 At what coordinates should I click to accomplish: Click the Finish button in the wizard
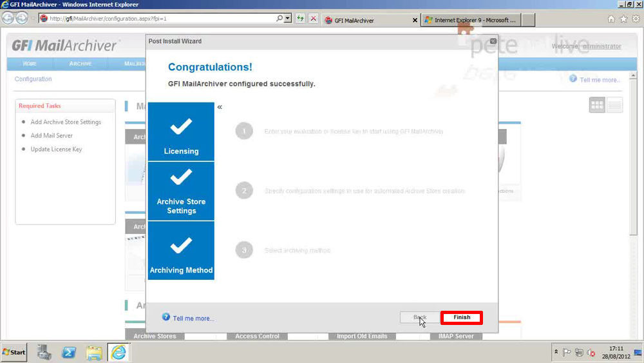(462, 317)
